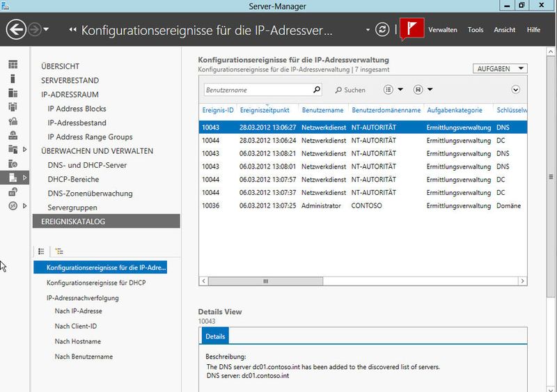Select the server-with-globe sidebar icon
Screen dimensions: 557x392
tap(13, 164)
